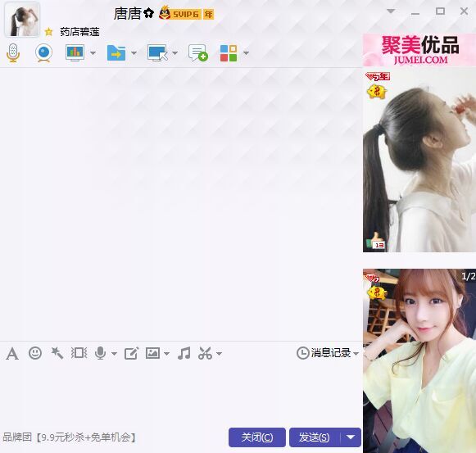Open the lower selfie photo thumbnail
Screen dimensions: 476x453
pos(419,360)
